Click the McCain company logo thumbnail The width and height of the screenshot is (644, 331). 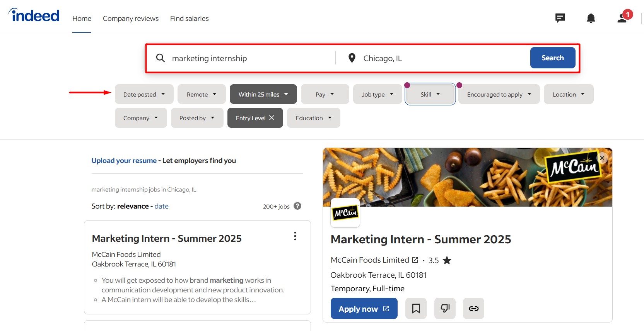pos(345,212)
